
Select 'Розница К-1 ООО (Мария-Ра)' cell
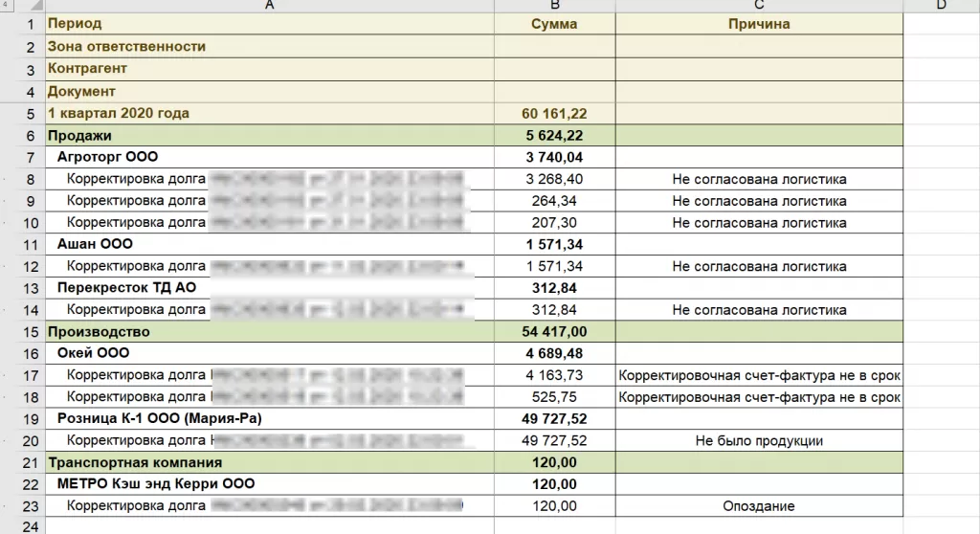click(159, 418)
